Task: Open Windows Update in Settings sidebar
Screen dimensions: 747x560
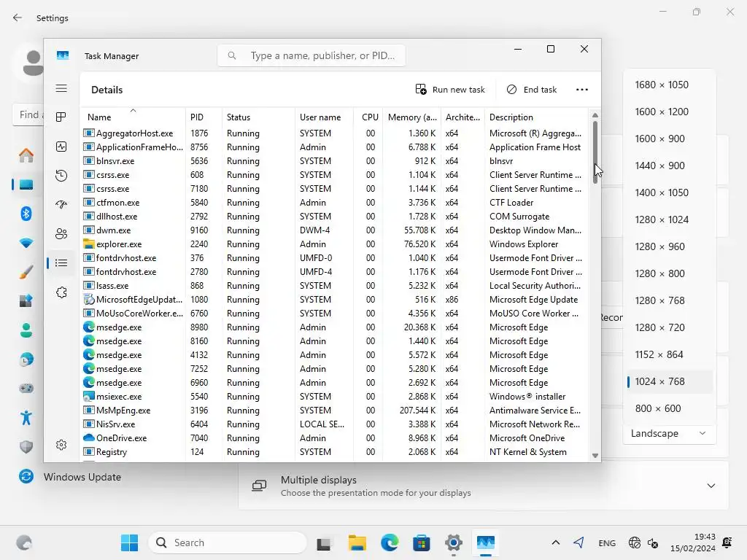Action: [x=69, y=477]
